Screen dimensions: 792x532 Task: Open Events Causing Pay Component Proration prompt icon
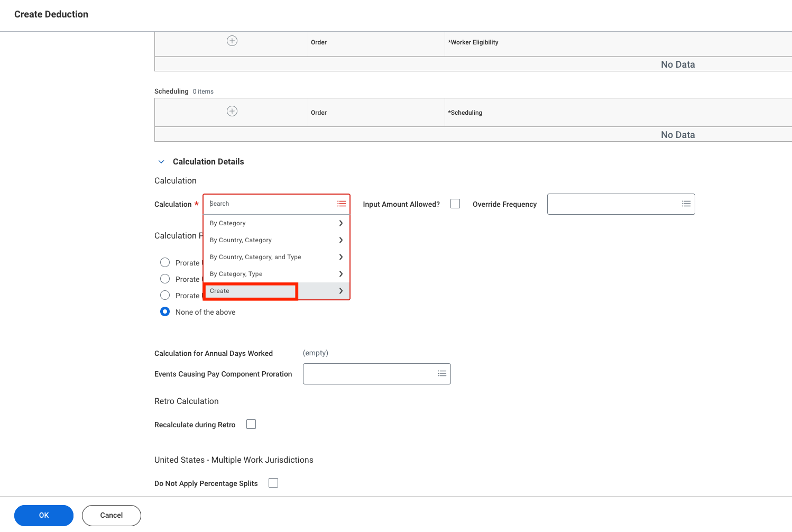pyautogui.click(x=442, y=373)
